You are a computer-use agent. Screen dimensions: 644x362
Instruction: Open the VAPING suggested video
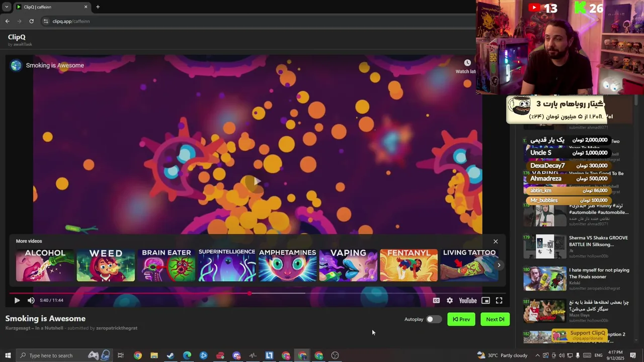(x=348, y=265)
